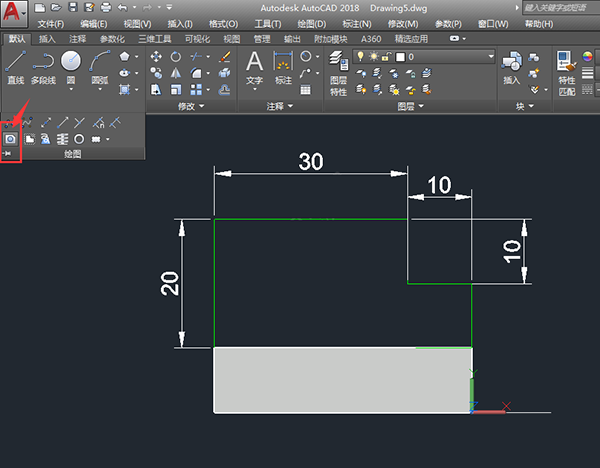Select the Polyline (多段线) tool
The height and width of the screenshot is (468, 600).
(x=43, y=67)
